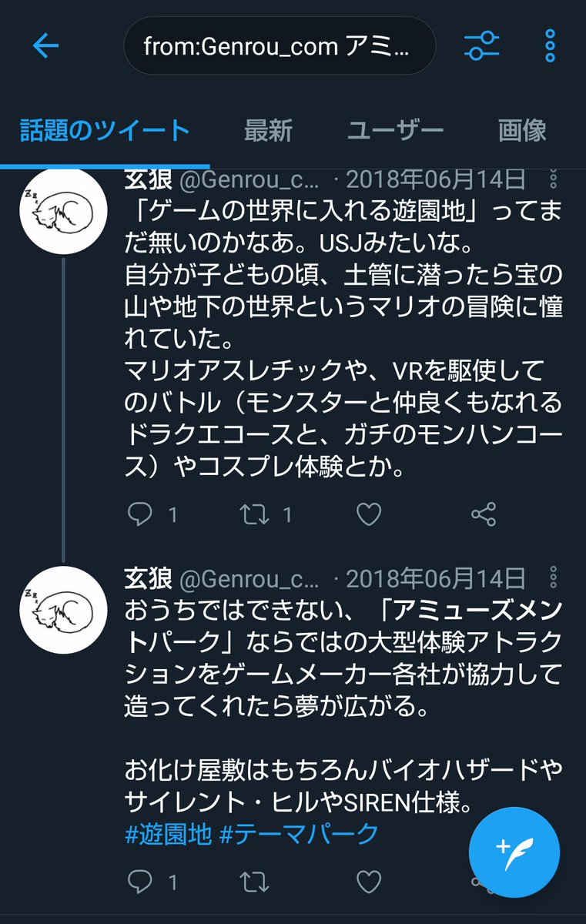Select the 話題のツイート tab
This screenshot has height=924, width=586.
[x=105, y=130]
